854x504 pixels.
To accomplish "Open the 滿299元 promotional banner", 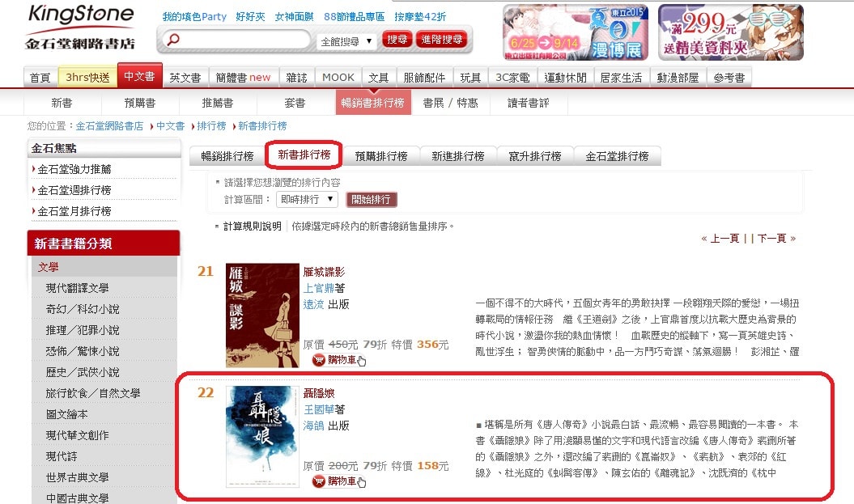I will (x=730, y=32).
